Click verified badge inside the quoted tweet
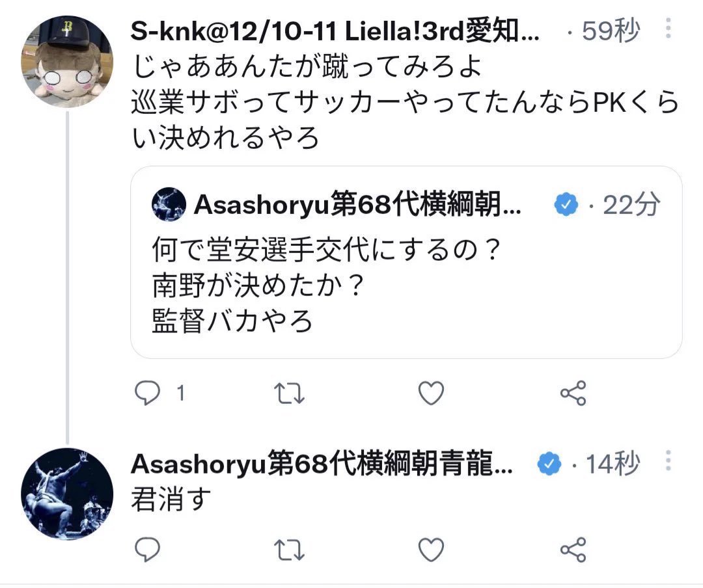 point(566,204)
